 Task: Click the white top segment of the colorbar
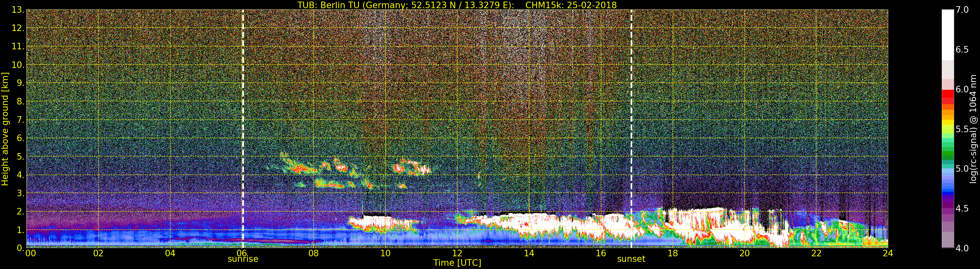tap(948, 35)
